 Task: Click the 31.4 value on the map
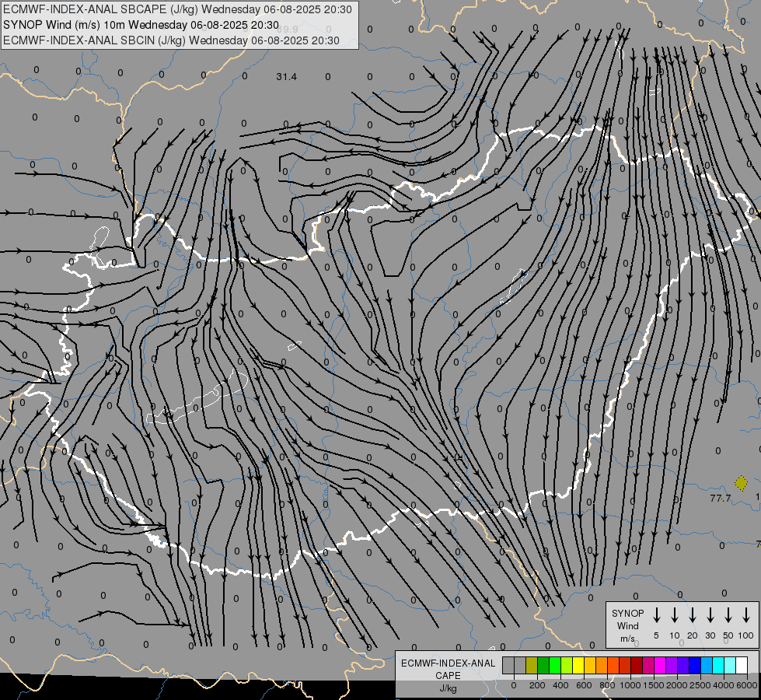(286, 77)
